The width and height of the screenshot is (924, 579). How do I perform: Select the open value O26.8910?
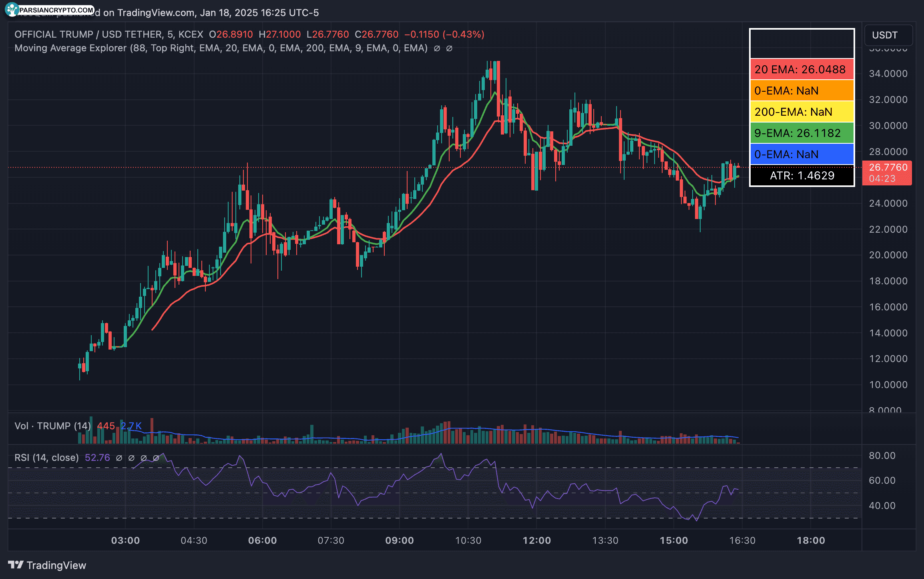coord(231,34)
